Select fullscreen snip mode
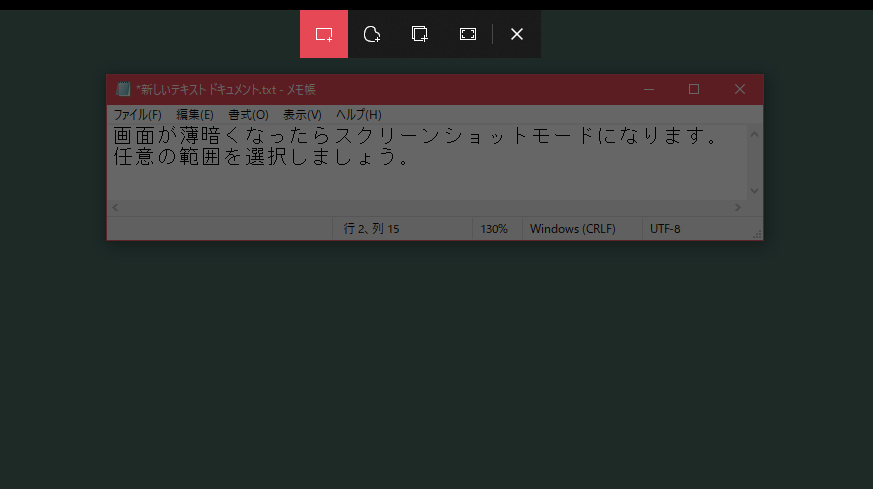 [x=468, y=34]
